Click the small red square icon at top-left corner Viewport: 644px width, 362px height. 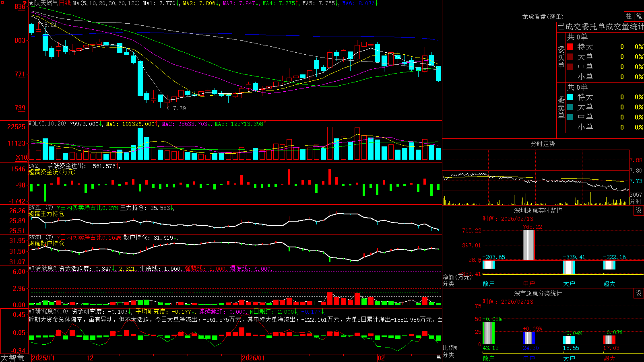(2, 2)
